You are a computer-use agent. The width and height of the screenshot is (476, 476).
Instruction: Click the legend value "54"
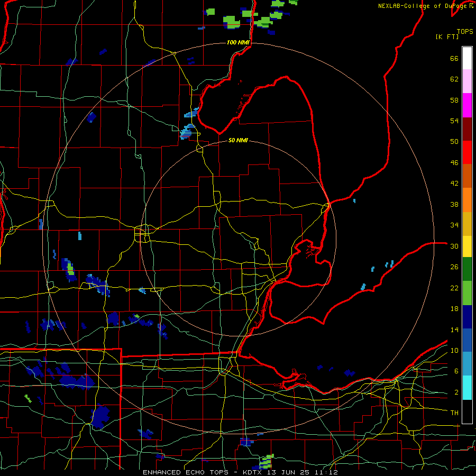[454, 121]
